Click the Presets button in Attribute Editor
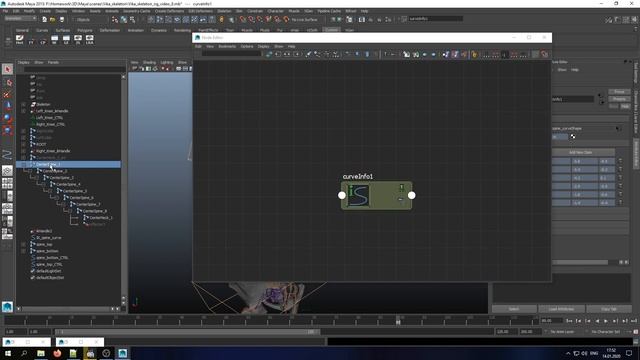The image size is (640, 360). 619,99
